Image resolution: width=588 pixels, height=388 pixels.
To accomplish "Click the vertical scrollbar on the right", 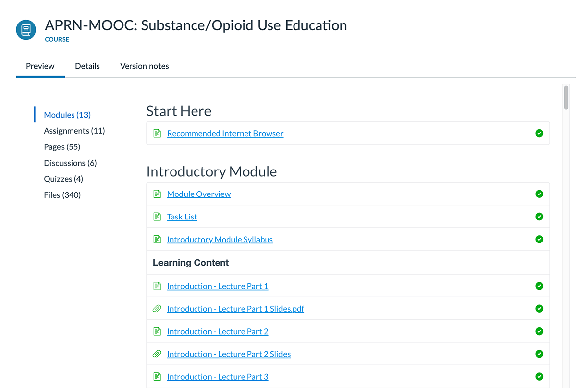I will pyautogui.click(x=566, y=98).
